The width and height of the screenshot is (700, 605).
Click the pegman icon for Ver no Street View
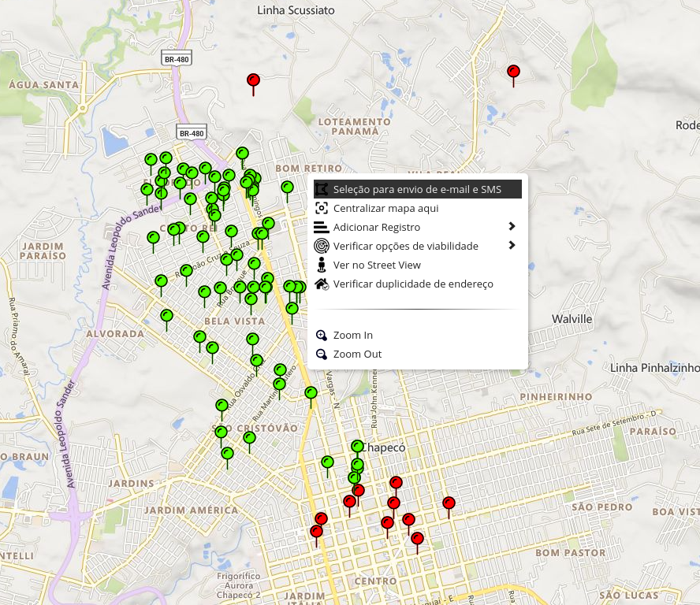tap(322, 265)
